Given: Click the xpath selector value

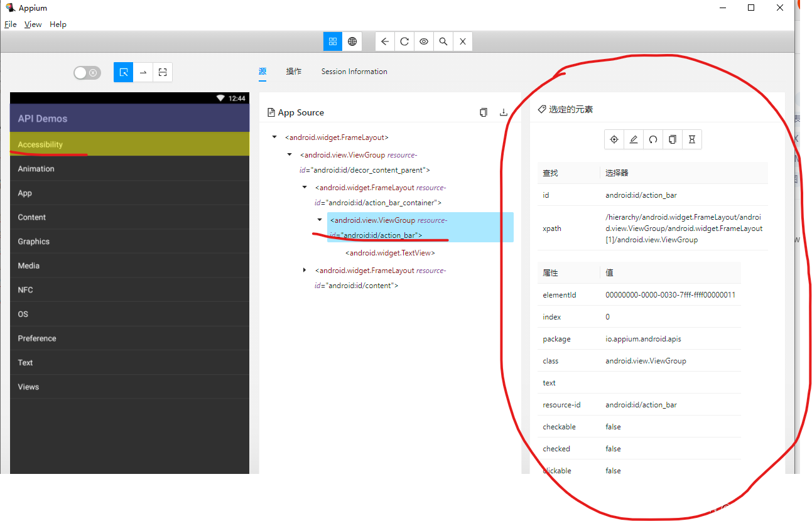Looking at the screenshot, I should [684, 228].
